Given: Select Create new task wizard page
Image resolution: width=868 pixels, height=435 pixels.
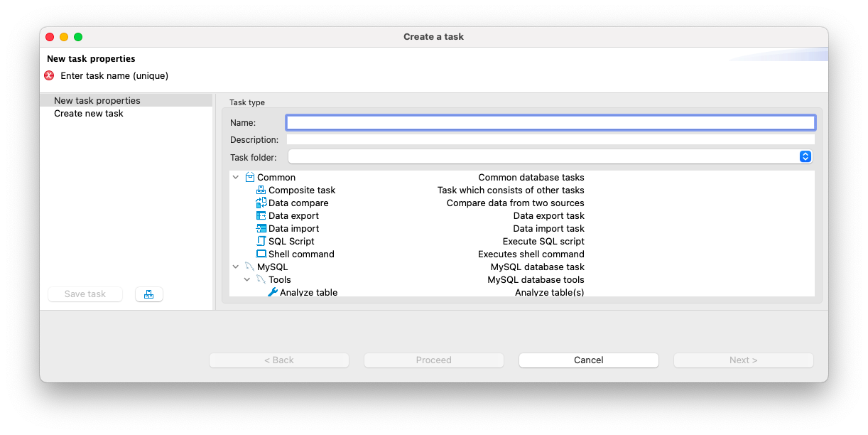Looking at the screenshot, I should click(x=89, y=114).
